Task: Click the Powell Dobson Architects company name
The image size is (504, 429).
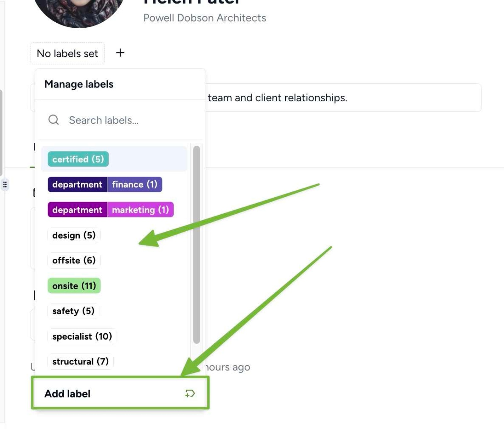Action: (205, 18)
